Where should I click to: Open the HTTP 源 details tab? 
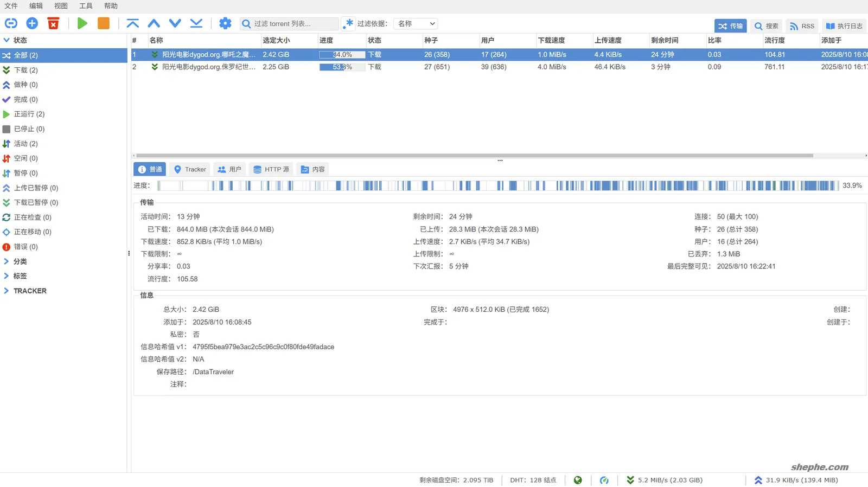coord(271,169)
